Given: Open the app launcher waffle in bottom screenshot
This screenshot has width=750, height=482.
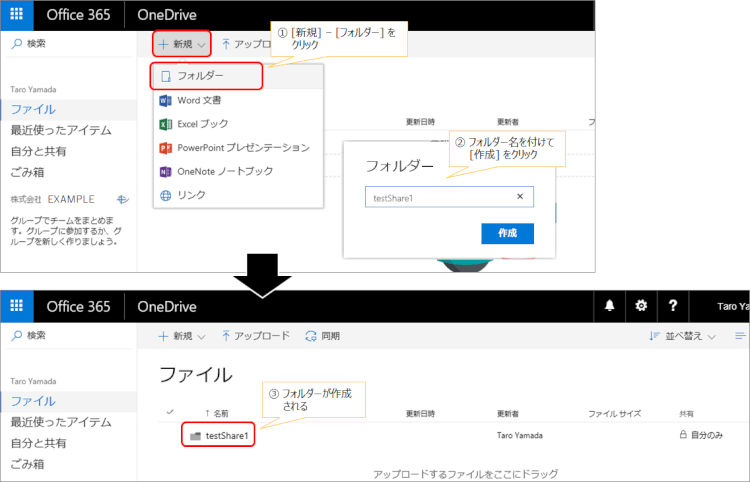Looking at the screenshot, I should pos(17,306).
